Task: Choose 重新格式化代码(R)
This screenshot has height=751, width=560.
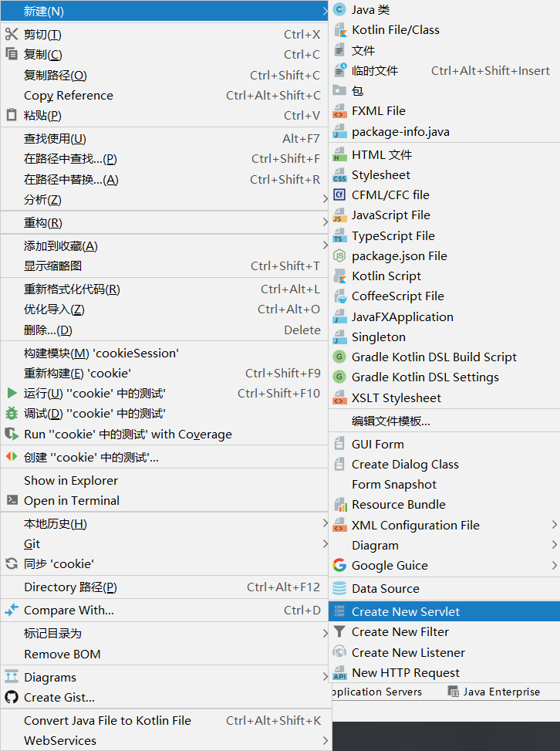Action: coord(164,289)
